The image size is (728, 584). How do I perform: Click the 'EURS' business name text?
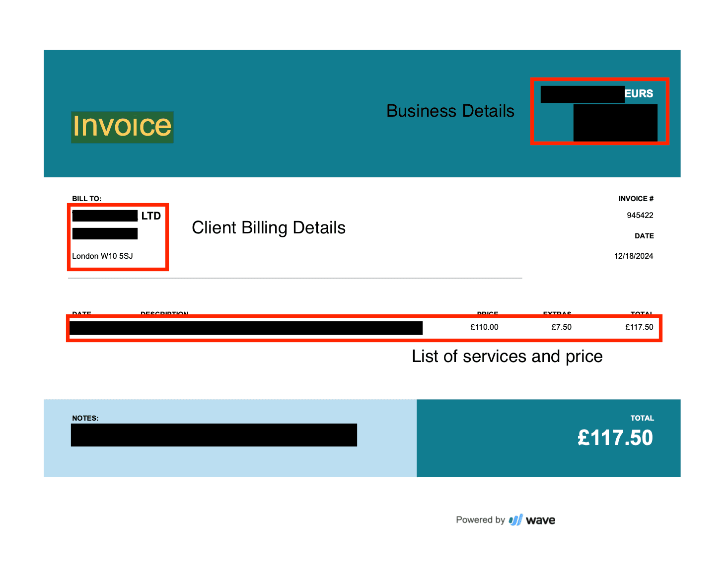click(639, 93)
